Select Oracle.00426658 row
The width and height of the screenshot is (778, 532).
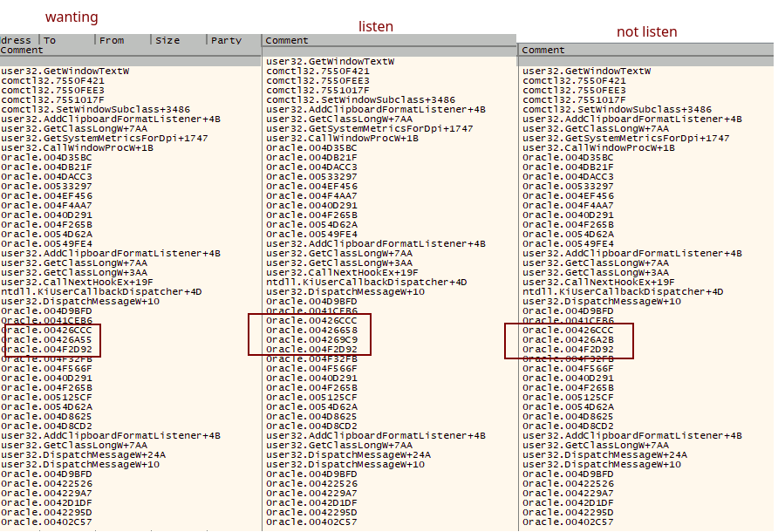311,330
